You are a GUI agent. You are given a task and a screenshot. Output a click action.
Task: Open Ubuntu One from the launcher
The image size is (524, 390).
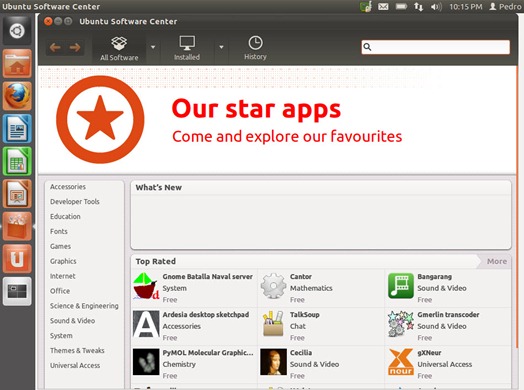tap(17, 259)
